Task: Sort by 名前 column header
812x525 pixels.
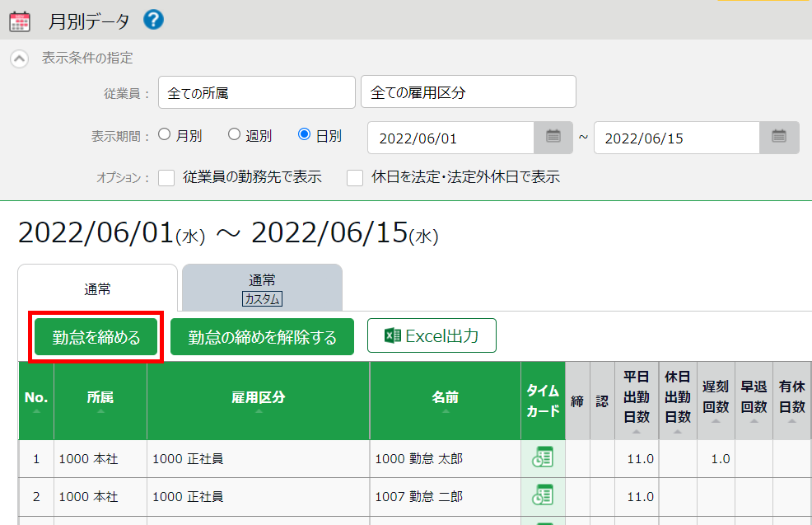Action: coord(445,398)
